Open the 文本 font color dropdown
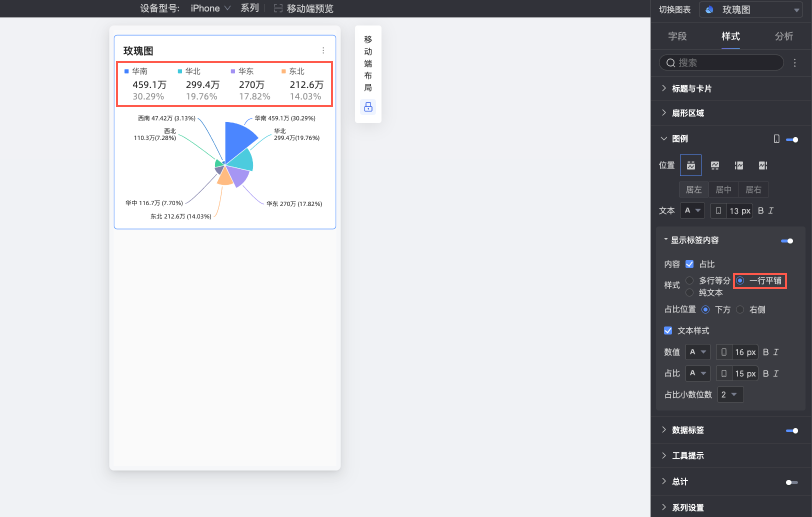This screenshot has width=812, height=517. [x=692, y=210]
